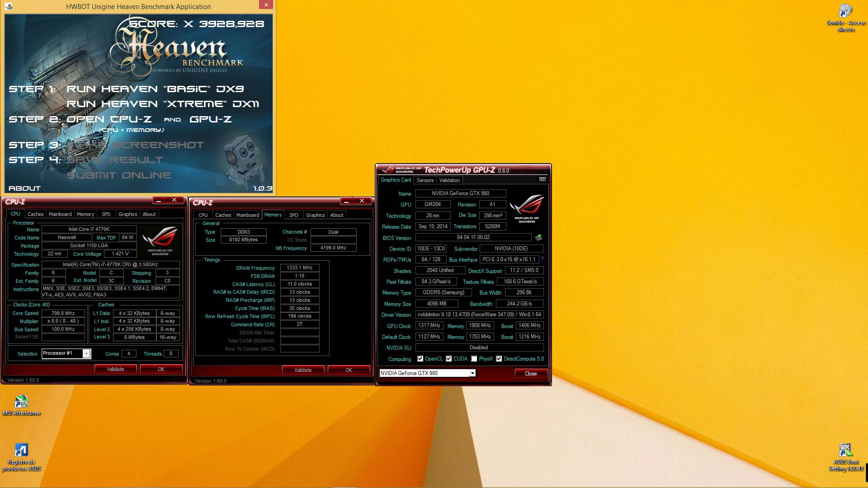Click the ROG logo in CPU-Z processor panel

(x=160, y=241)
